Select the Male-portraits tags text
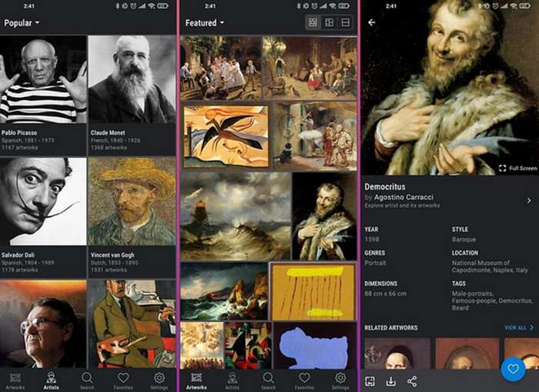539x392 pixels. click(472, 293)
